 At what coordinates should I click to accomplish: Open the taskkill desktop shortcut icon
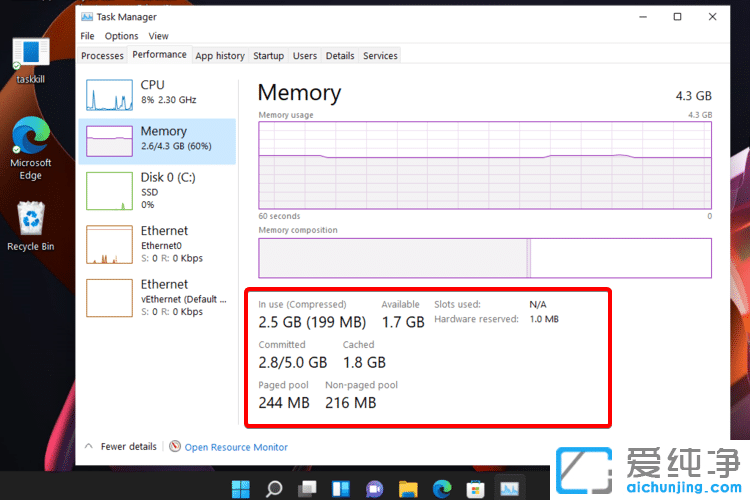pos(31,53)
